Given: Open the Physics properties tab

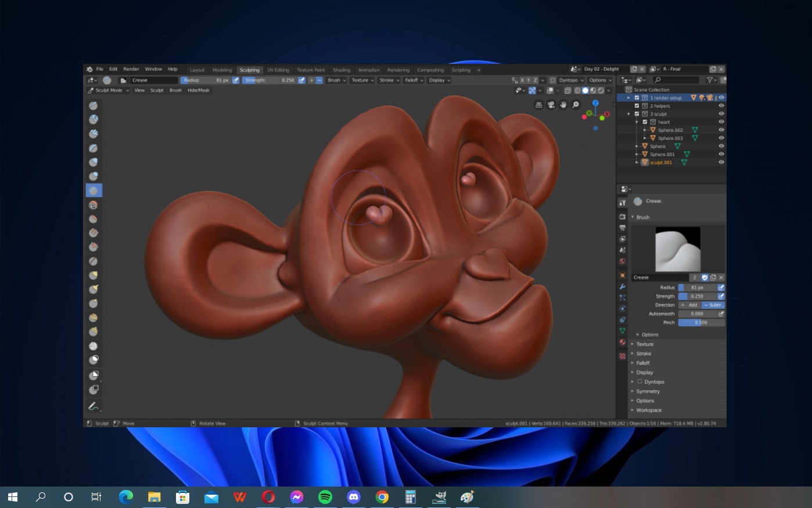Looking at the screenshot, I should 623,309.
